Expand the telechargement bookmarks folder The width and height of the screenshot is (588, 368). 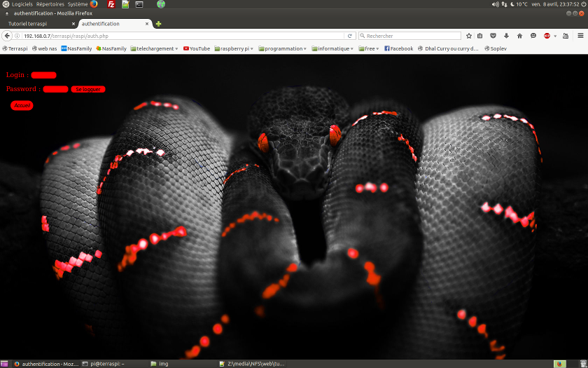[154, 49]
